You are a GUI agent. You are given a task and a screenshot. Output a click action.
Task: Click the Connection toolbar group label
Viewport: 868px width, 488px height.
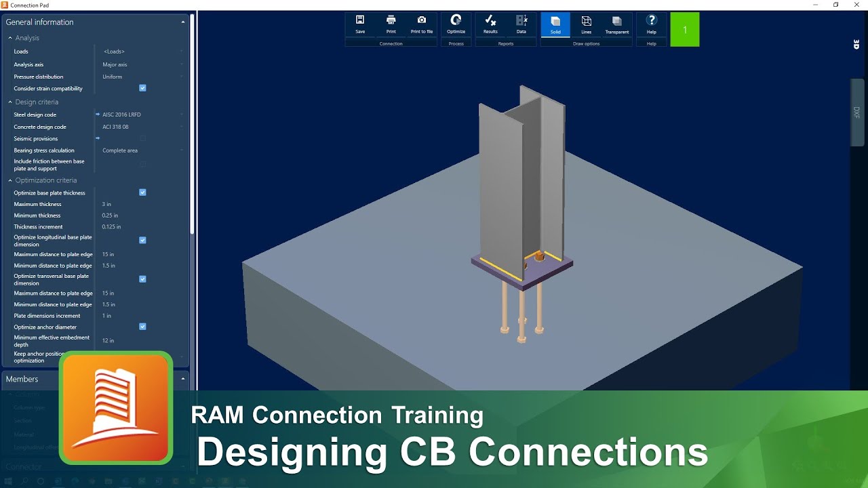pos(391,43)
